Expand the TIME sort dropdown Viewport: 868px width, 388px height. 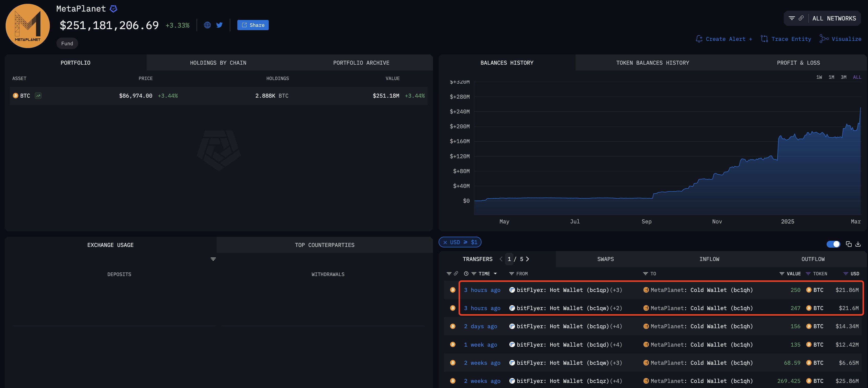click(495, 274)
